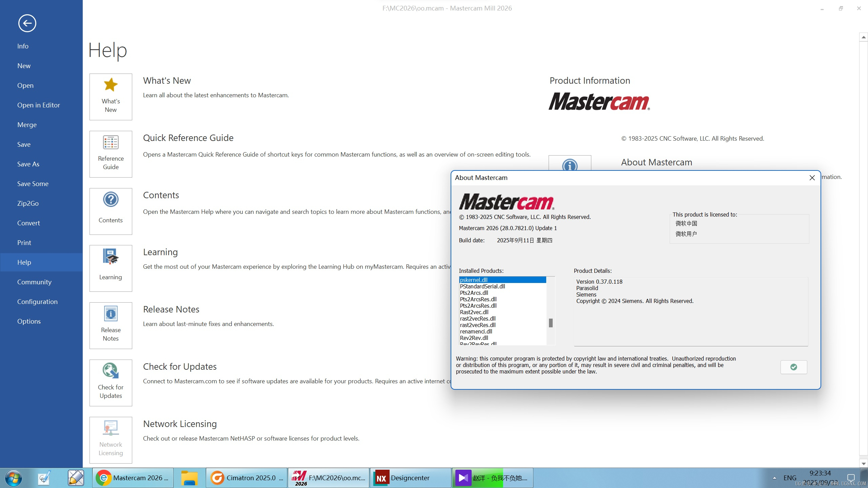
Task: Click the ENG input language indicator
Action: coord(790,478)
